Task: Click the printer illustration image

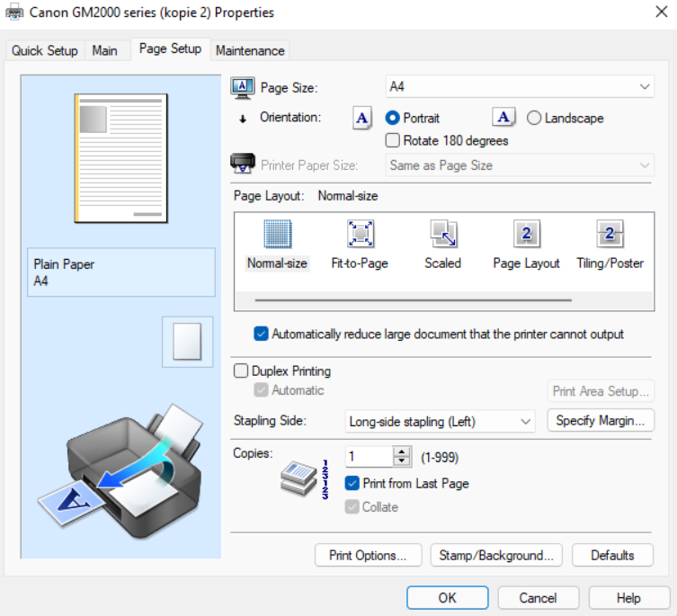Action: tap(120, 471)
